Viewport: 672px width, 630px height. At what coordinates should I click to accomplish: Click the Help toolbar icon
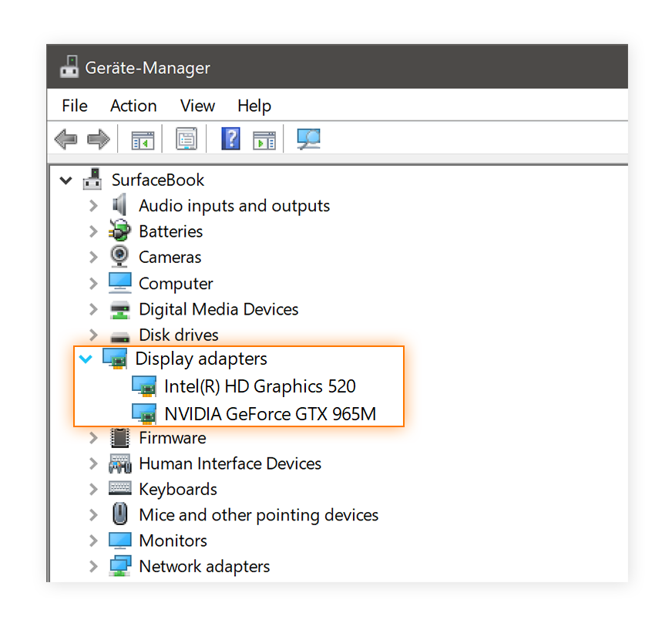[230, 139]
